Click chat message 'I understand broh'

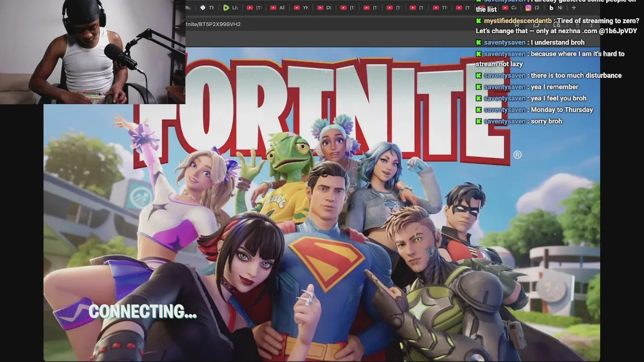[557, 43]
